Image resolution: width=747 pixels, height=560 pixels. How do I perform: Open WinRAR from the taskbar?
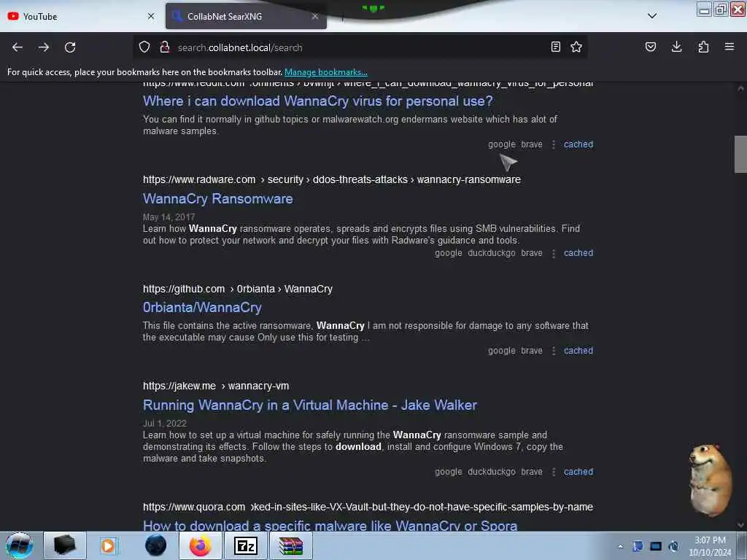click(x=291, y=545)
